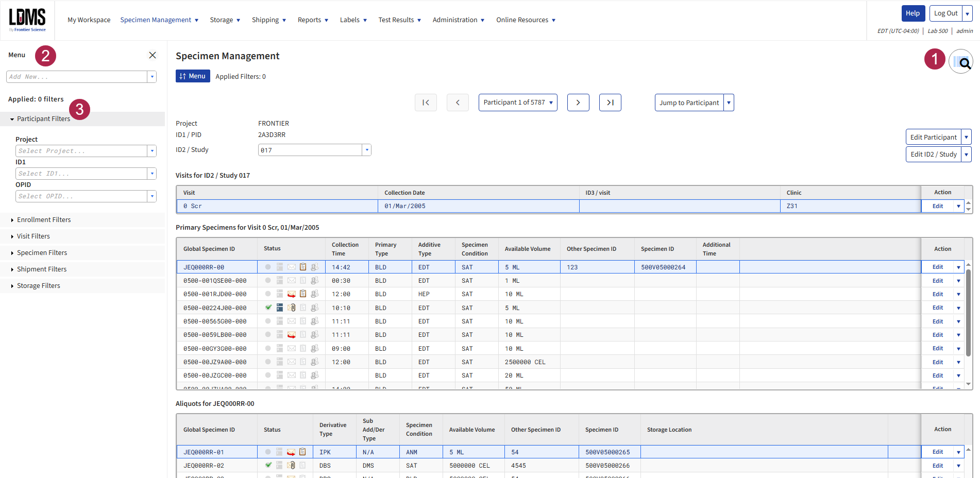Open the Test Results menu

[x=400, y=20]
